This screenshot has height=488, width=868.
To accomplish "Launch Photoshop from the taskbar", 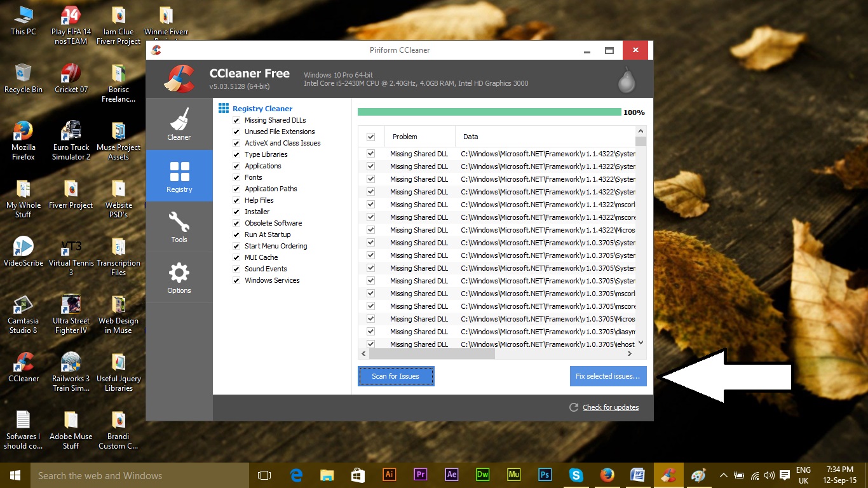I will click(545, 475).
